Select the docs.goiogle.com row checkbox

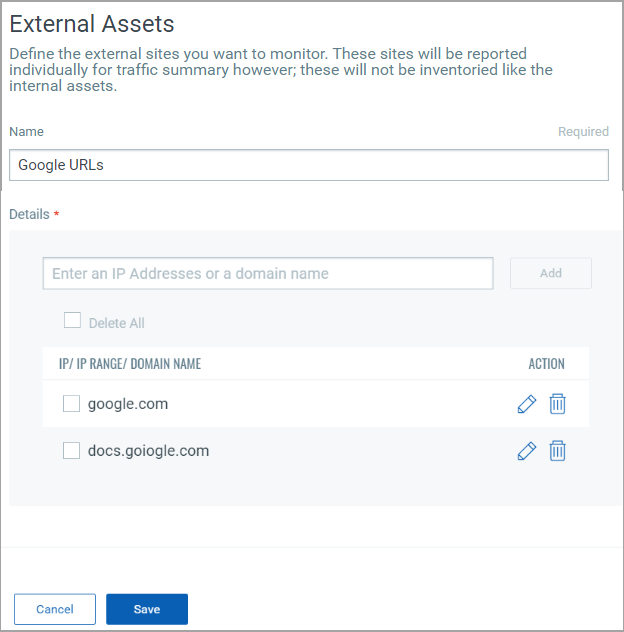click(71, 450)
